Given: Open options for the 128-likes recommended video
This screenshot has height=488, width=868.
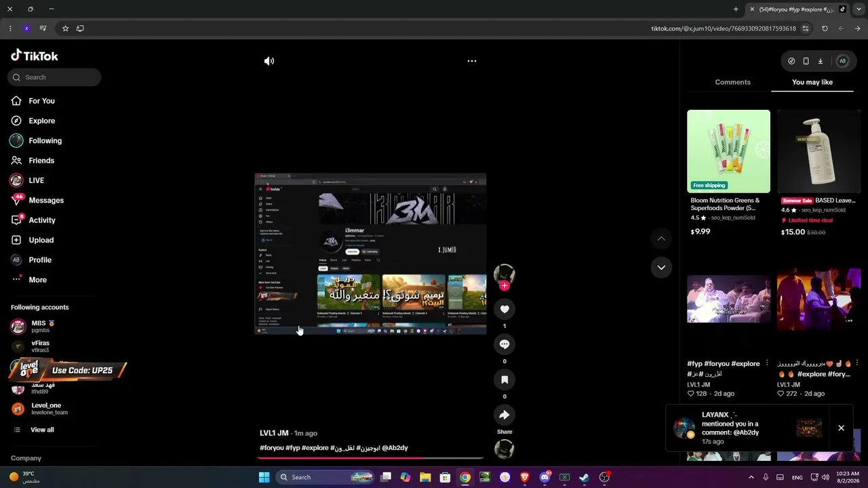Looking at the screenshot, I should coord(767,363).
